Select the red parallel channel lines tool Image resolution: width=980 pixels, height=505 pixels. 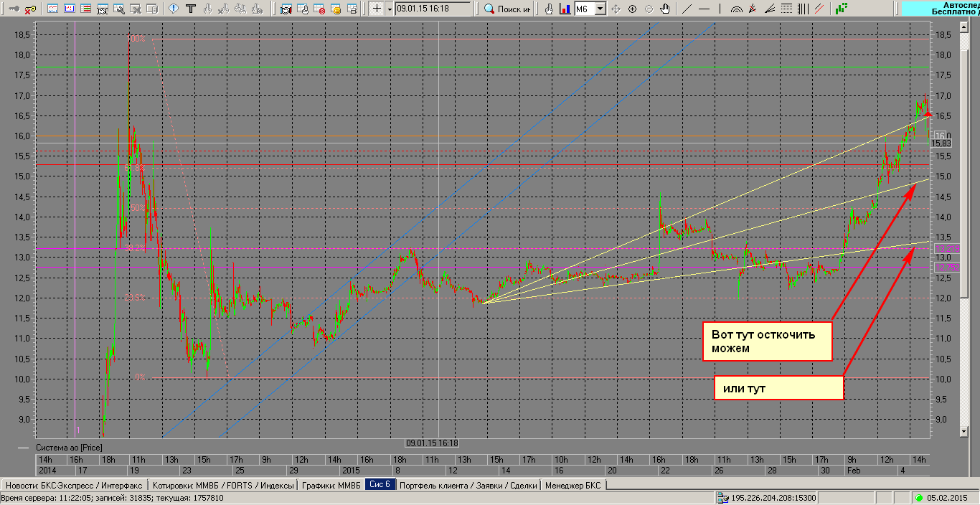(819, 9)
